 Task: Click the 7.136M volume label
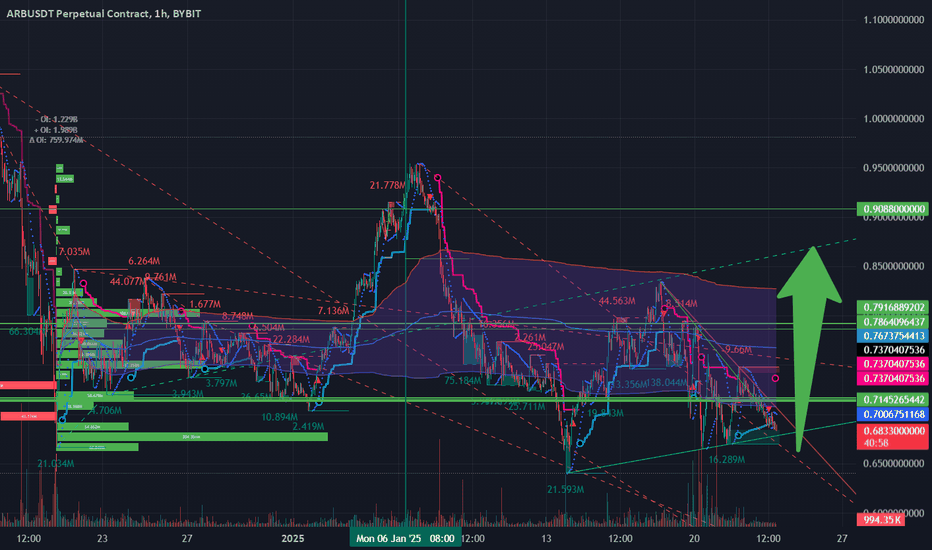333,311
